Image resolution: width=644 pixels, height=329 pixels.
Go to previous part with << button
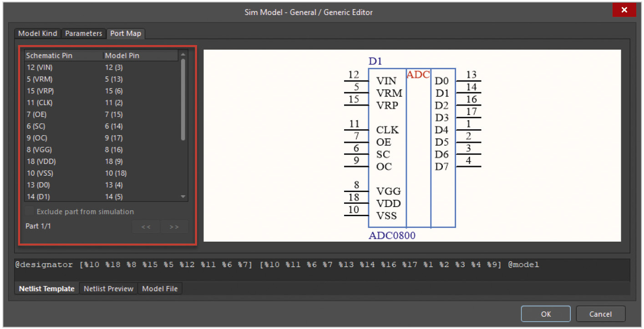click(x=146, y=227)
